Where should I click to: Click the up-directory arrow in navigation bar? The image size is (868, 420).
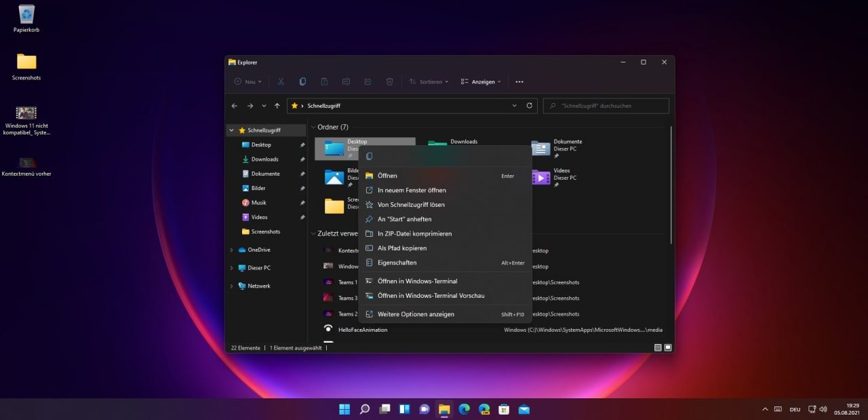click(x=277, y=106)
